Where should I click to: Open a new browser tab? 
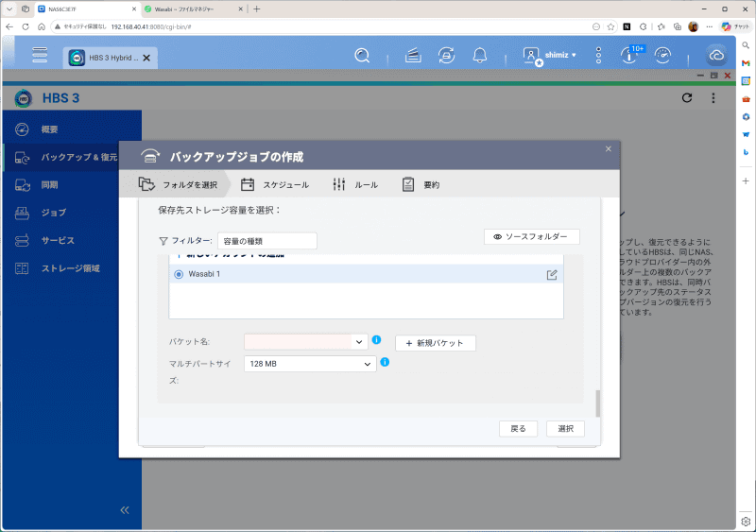(256, 9)
